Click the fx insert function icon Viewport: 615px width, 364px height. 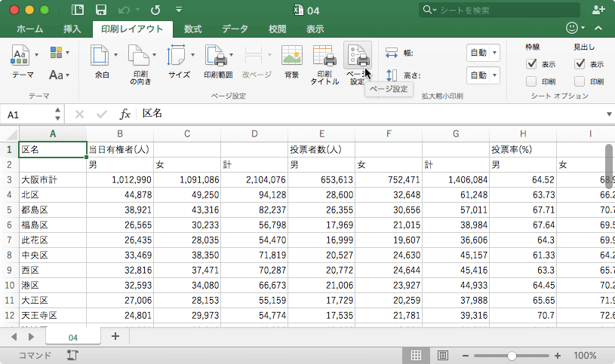tap(125, 114)
